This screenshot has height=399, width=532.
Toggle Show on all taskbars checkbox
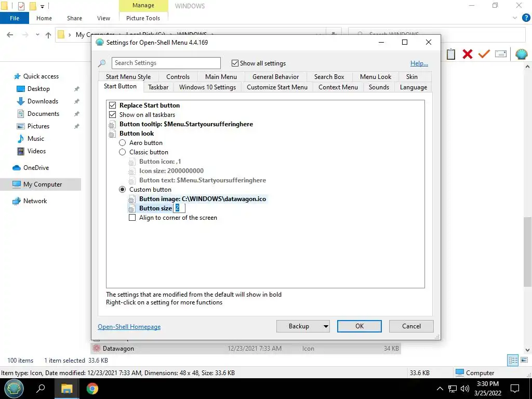click(x=112, y=115)
